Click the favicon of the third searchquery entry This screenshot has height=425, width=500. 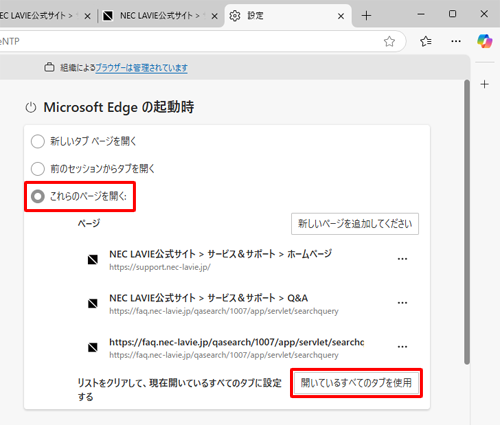tap(93, 347)
